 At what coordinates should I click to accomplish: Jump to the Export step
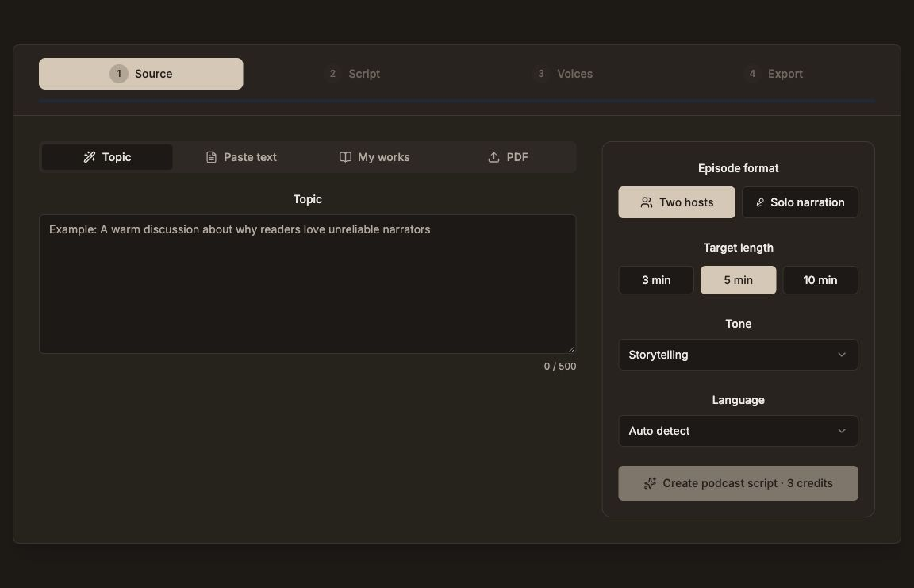pos(776,74)
